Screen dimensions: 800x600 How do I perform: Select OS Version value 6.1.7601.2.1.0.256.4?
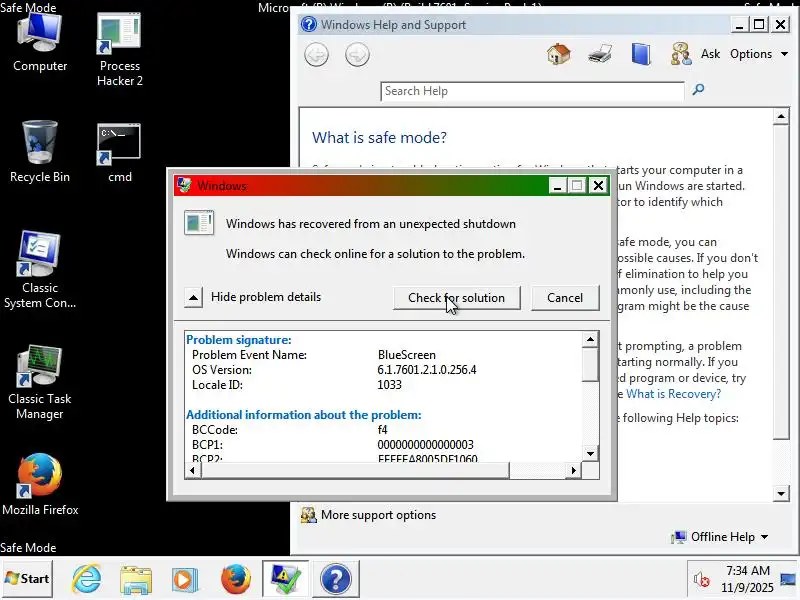point(427,370)
